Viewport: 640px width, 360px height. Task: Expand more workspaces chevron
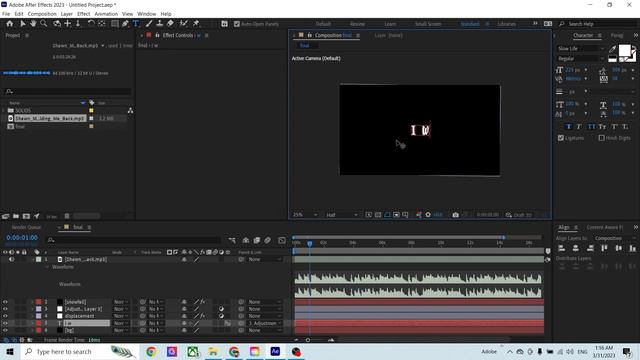535,24
